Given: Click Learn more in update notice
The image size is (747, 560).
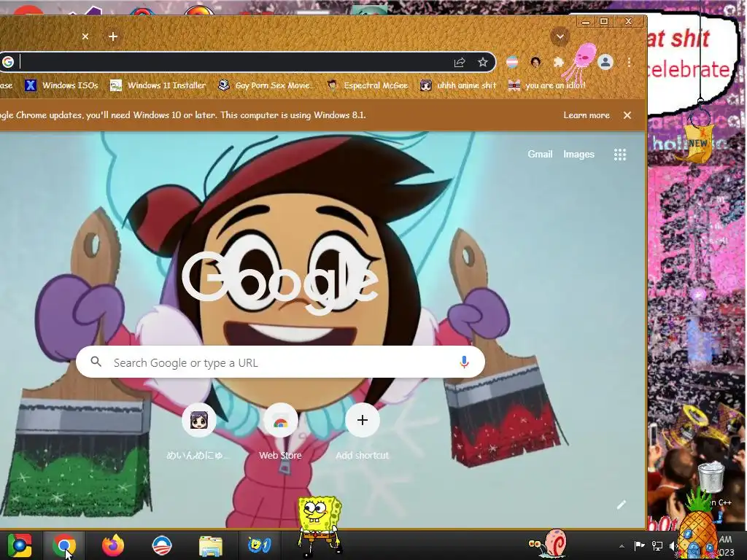Looking at the screenshot, I should tap(587, 115).
